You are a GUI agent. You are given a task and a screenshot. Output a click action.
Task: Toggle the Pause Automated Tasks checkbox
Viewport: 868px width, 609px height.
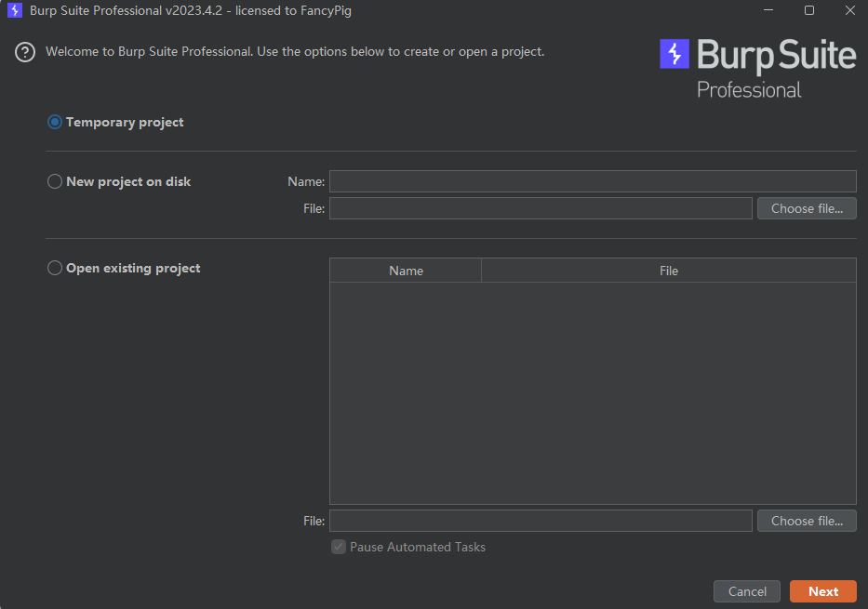(x=339, y=547)
